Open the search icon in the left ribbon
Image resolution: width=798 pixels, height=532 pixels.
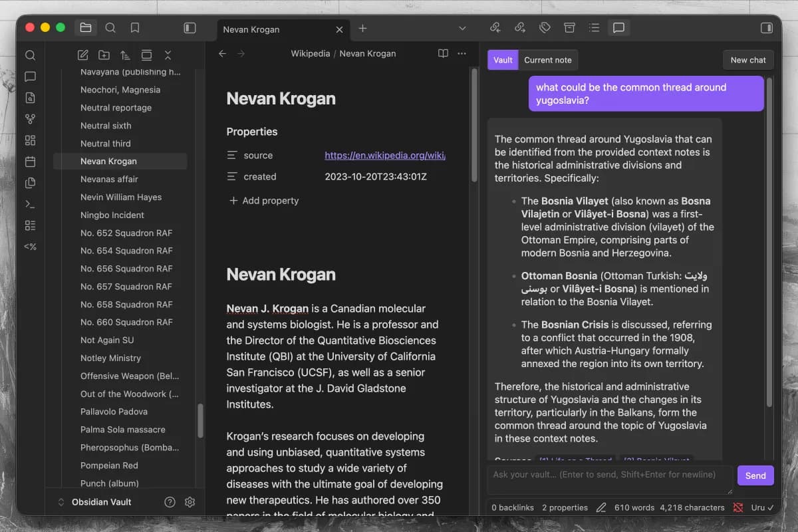pos(30,55)
